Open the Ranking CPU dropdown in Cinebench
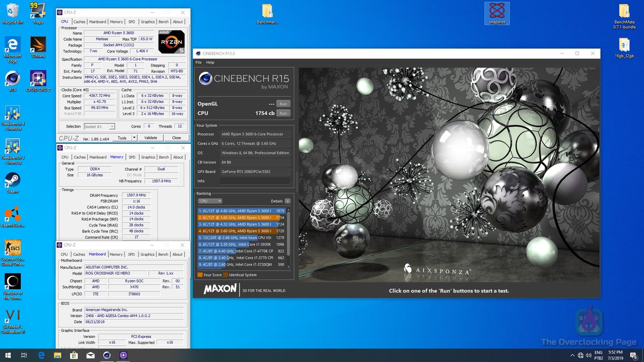The height and width of the screenshot is (362, 644). pos(210,201)
